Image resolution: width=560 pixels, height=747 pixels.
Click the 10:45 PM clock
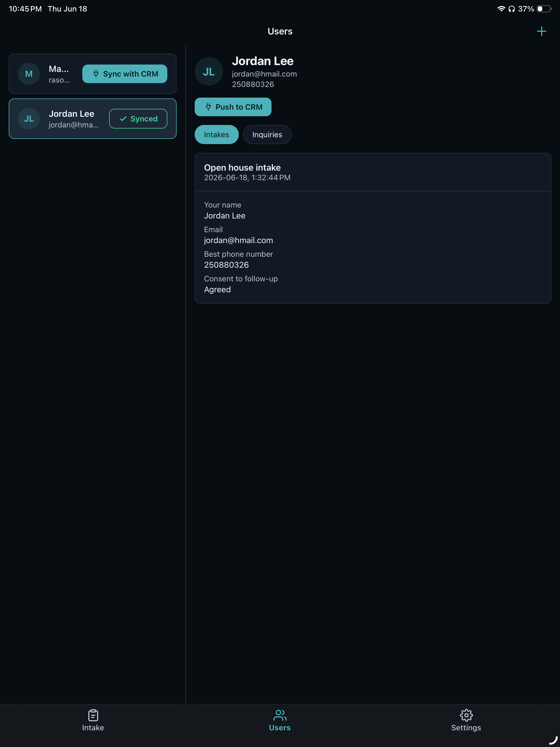[x=25, y=9]
